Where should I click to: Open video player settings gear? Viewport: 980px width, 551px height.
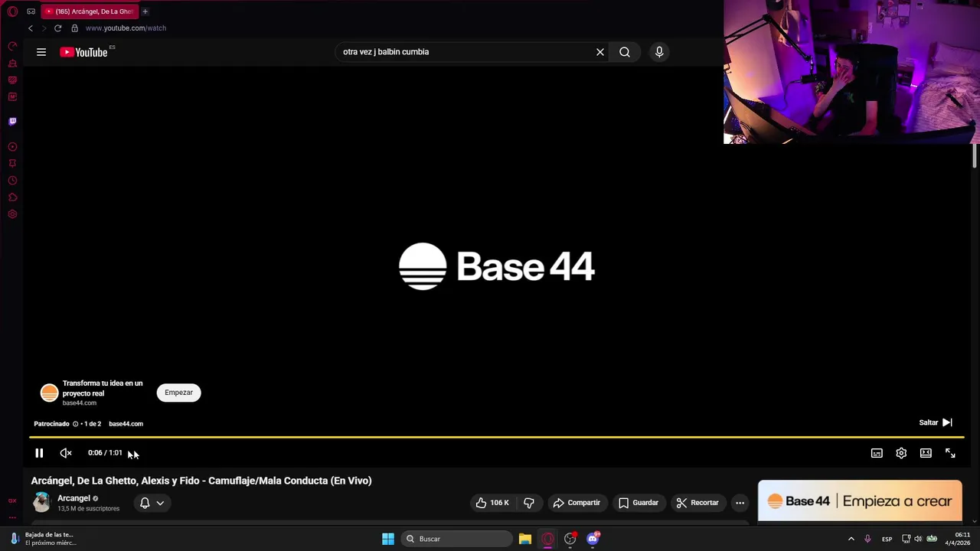pyautogui.click(x=901, y=453)
